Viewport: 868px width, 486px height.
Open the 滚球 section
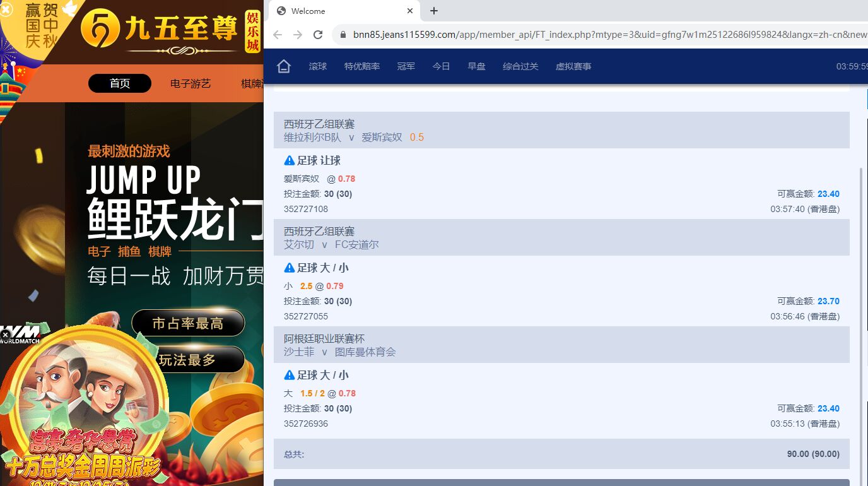click(318, 66)
